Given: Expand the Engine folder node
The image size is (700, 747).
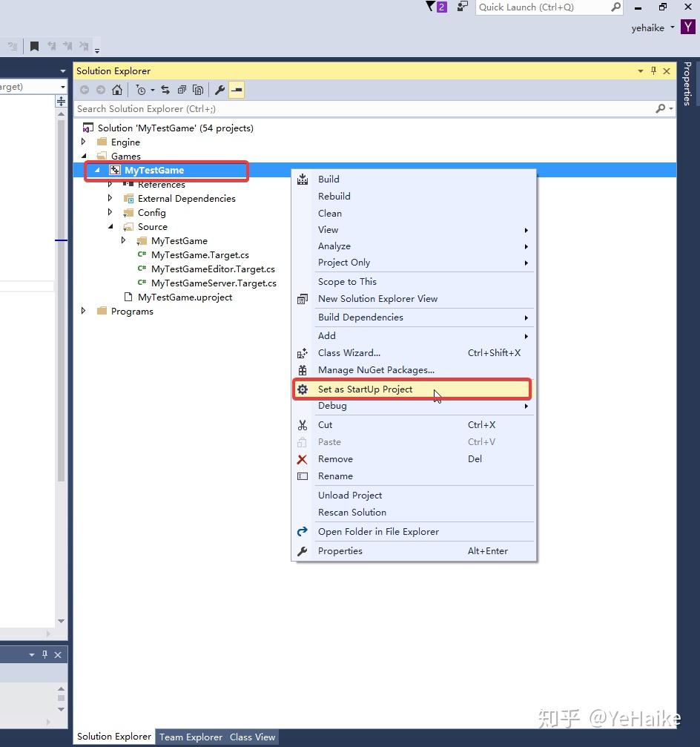Looking at the screenshot, I should pos(84,142).
